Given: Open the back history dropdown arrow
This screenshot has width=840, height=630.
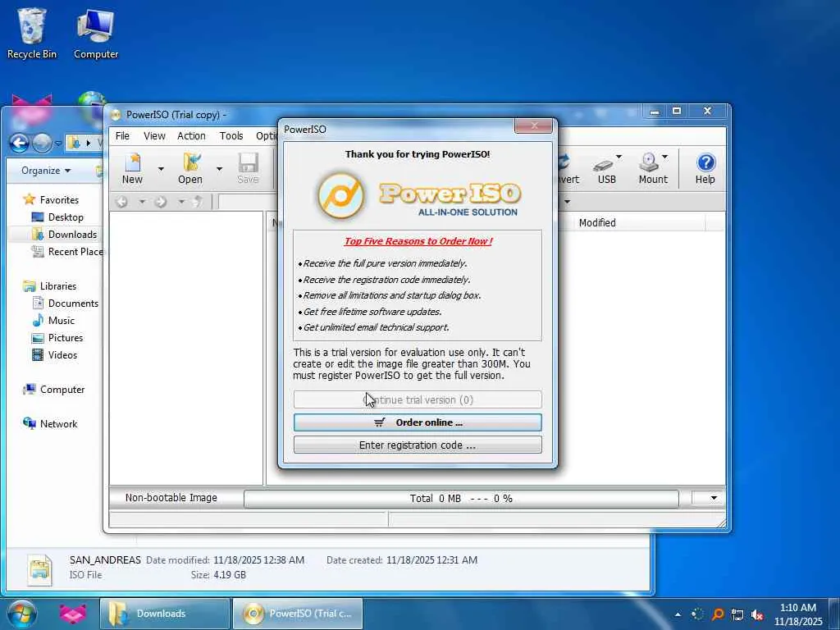Looking at the screenshot, I should pyautogui.click(x=142, y=202).
